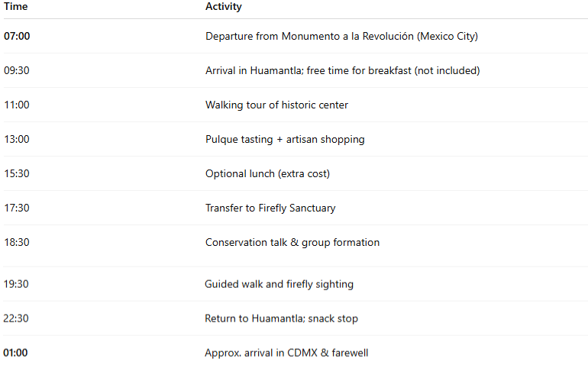Click Transfer to Firefly Sanctuary entry
Viewport: 588px width, 365px height.
pos(270,208)
